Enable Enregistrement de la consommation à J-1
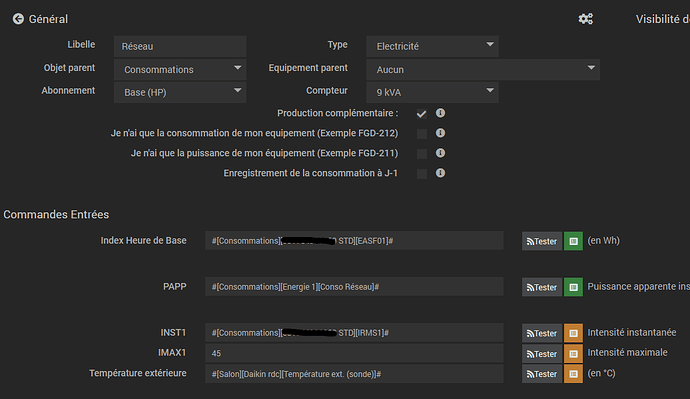Image resolution: width=690 pixels, height=399 pixels. pyautogui.click(x=422, y=174)
